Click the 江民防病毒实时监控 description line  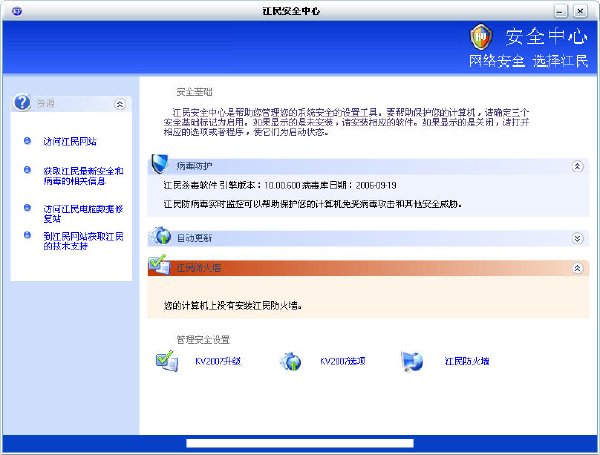(313, 204)
